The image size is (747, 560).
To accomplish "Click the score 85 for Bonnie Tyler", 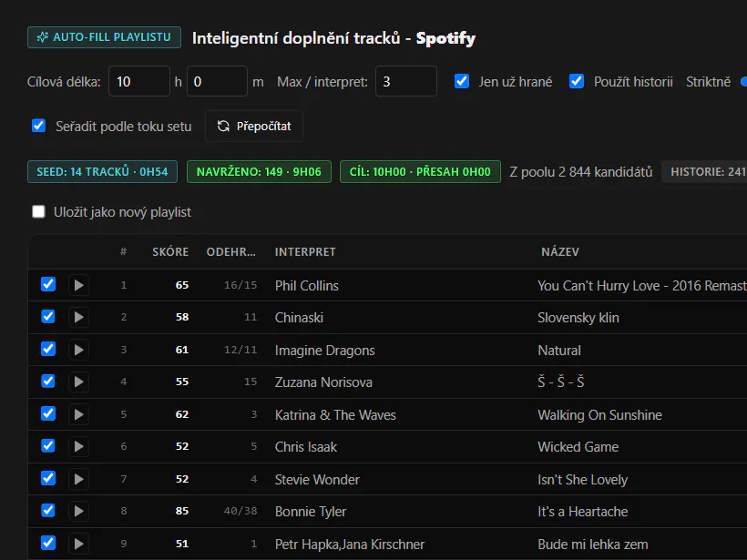I will point(182,511).
